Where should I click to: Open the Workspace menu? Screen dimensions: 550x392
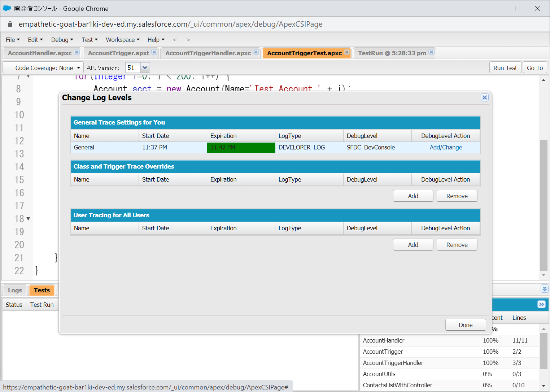pyautogui.click(x=123, y=40)
